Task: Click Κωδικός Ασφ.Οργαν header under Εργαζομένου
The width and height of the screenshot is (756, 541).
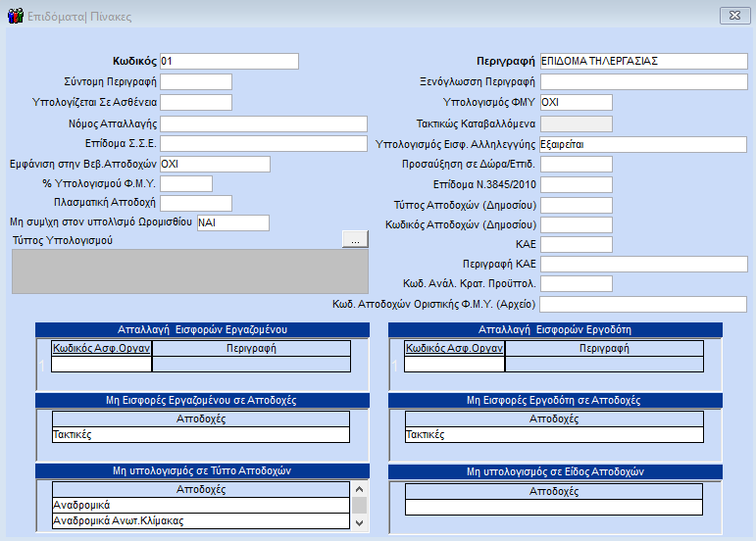Action: 102,348
